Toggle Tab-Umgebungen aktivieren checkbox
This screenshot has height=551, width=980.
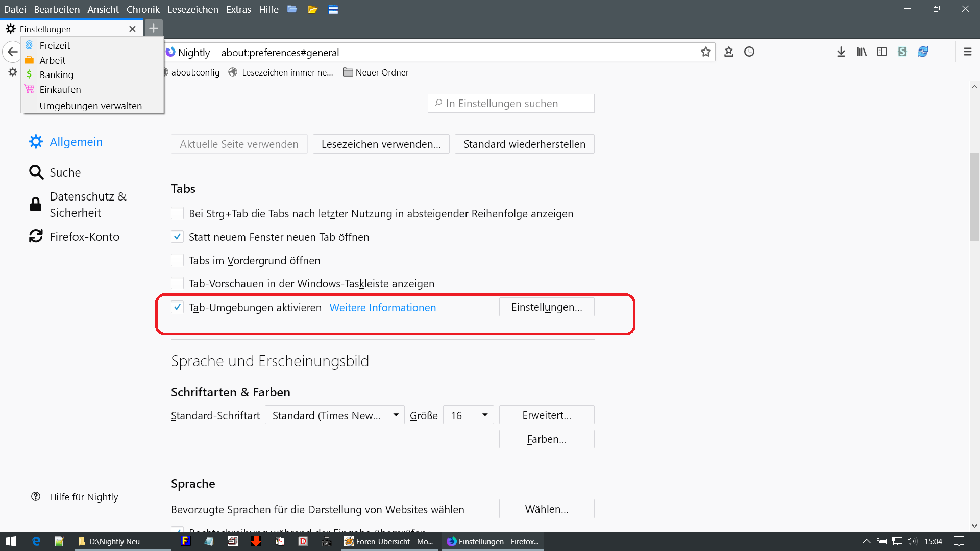tap(177, 307)
